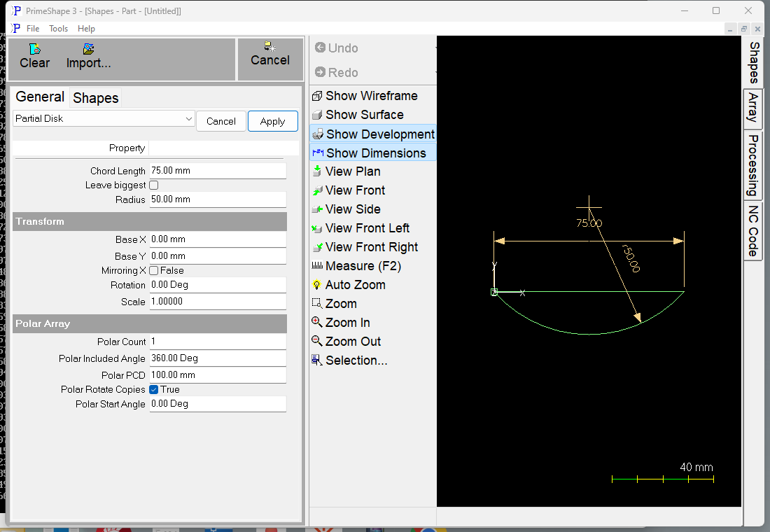Click the Base Y input field

click(218, 256)
